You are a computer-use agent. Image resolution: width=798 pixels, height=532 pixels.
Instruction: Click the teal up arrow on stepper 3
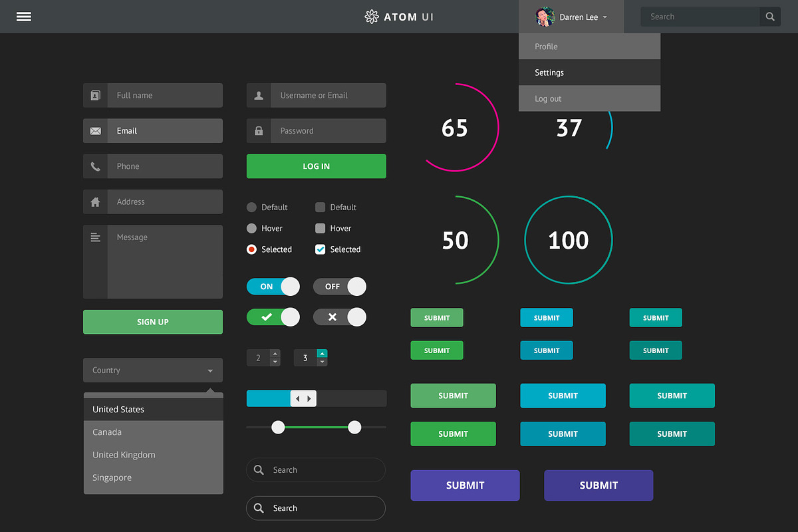322,354
